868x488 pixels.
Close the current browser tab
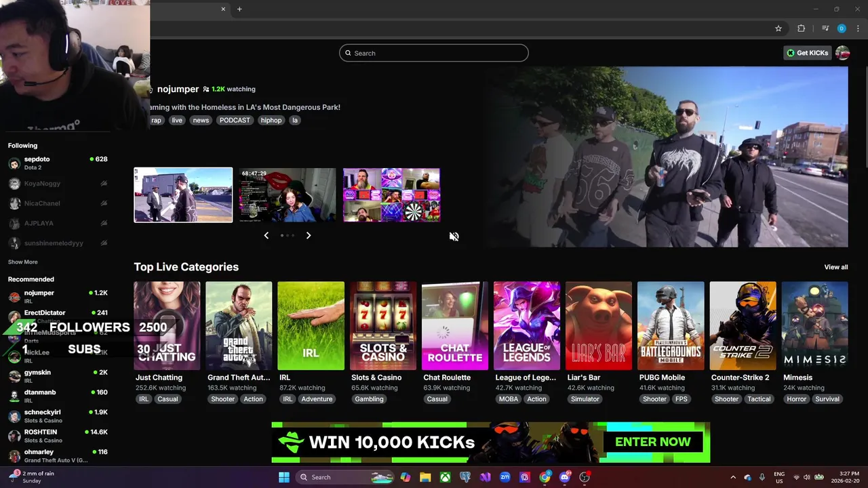[x=223, y=9]
